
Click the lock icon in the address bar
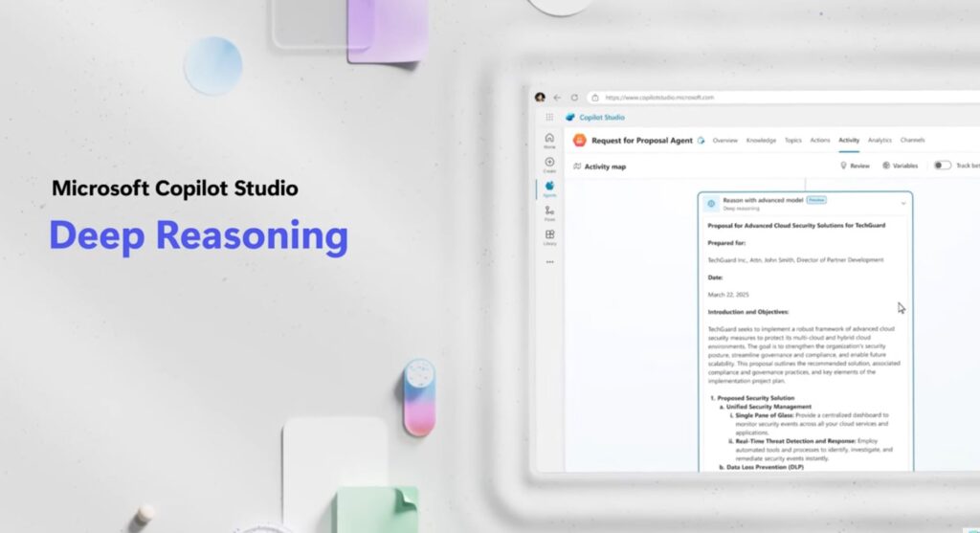[x=595, y=98]
